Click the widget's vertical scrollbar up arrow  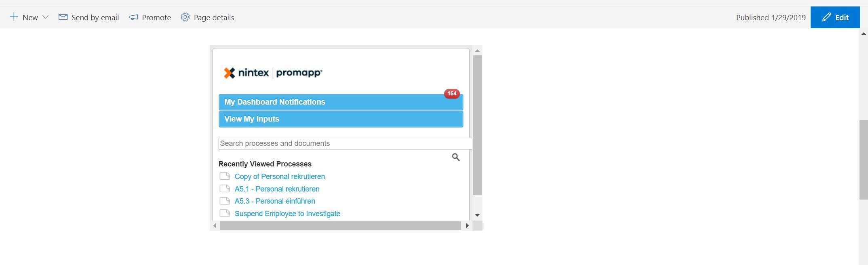coord(477,50)
